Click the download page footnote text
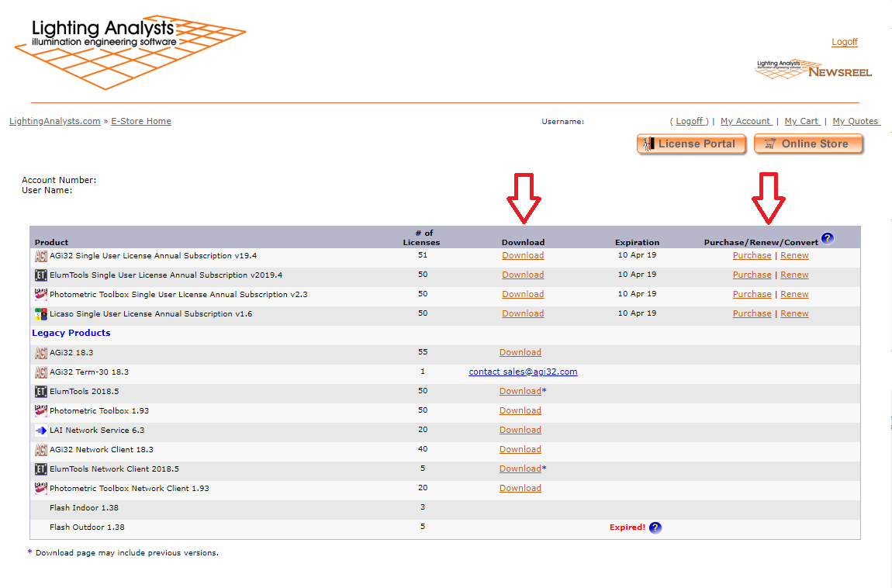 (x=123, y=553)
